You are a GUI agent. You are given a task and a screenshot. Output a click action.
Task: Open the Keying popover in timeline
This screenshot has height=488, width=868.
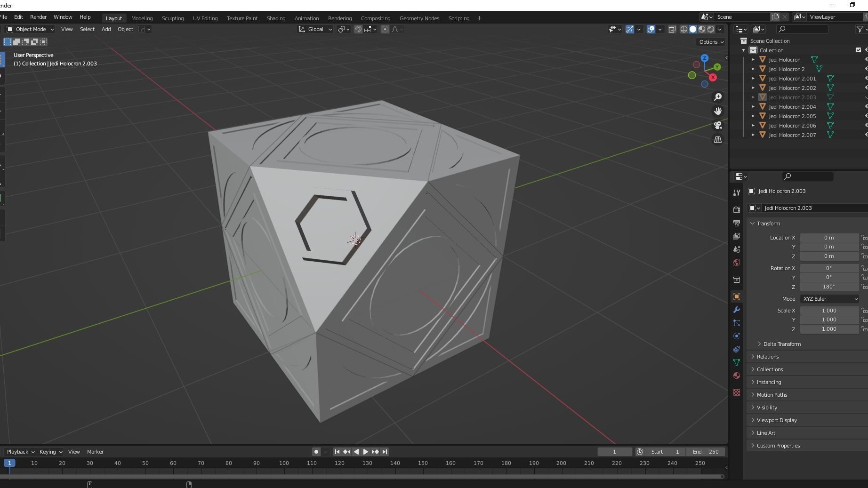pos(50,452)
